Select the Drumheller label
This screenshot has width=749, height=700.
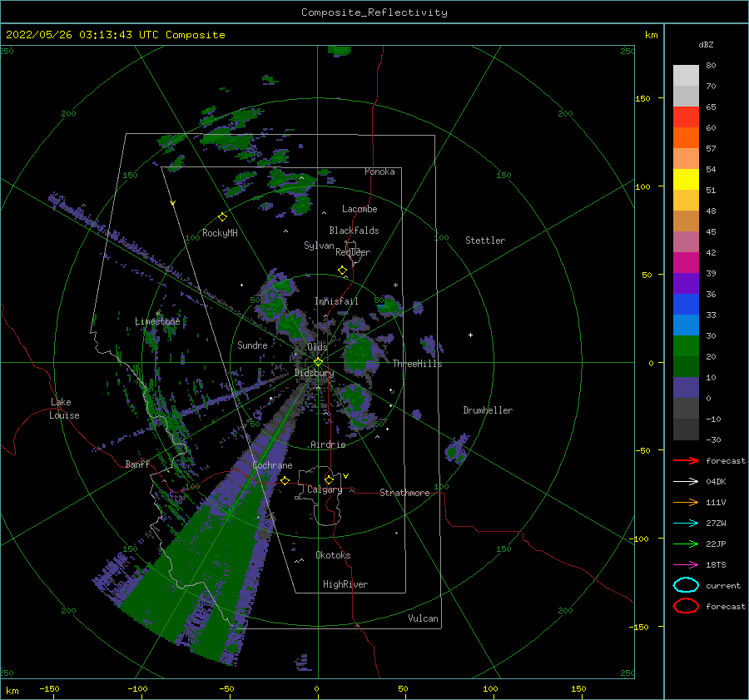(x=488, y=410)
